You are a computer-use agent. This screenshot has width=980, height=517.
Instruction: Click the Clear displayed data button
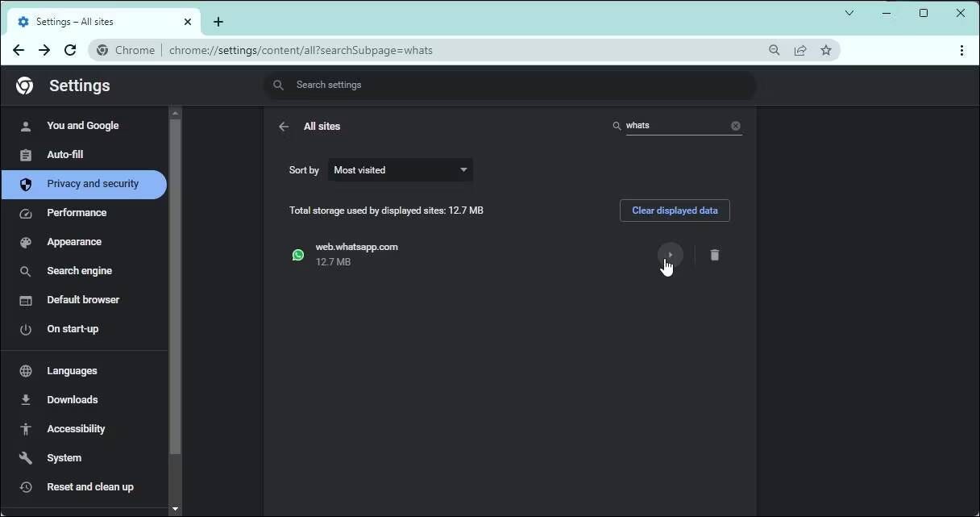[675, 211]
